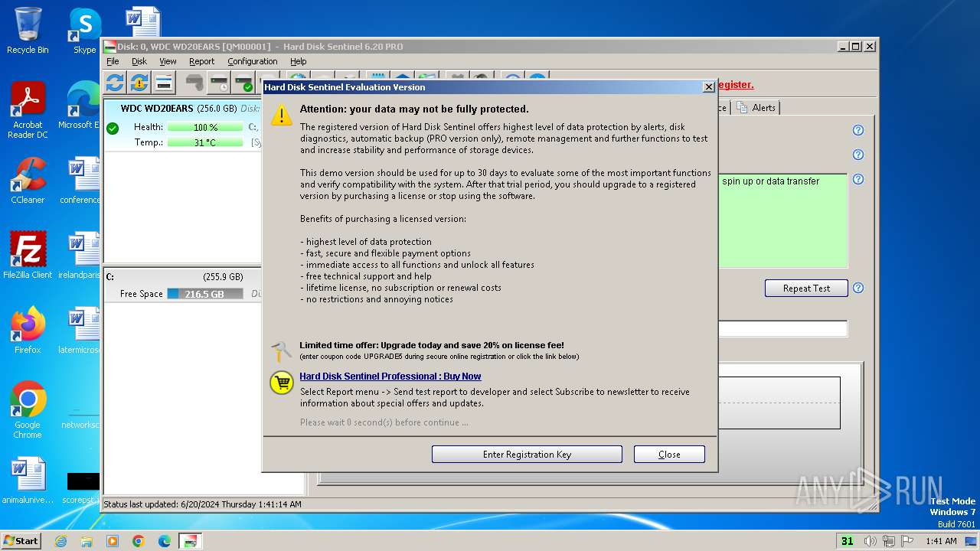Click the yellow warning triangle icon
This screenshot has width=980, height=551.
(x=282, y=116)
